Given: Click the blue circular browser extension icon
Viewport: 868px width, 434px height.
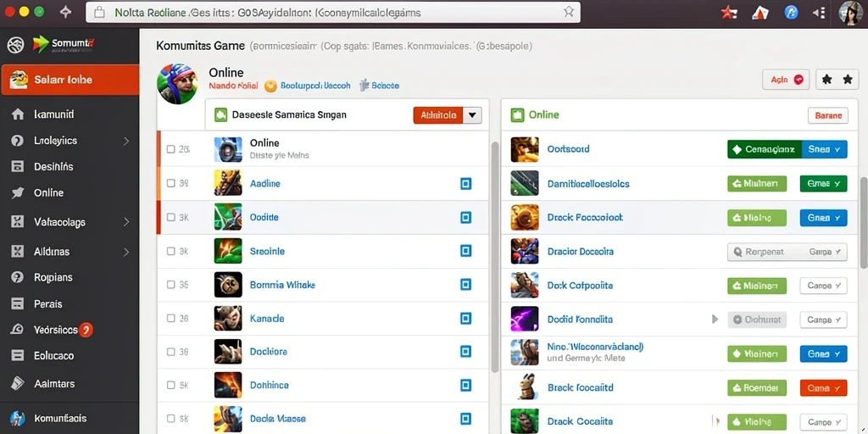Looking at the screenshot, I should click(x=792, y=12).
